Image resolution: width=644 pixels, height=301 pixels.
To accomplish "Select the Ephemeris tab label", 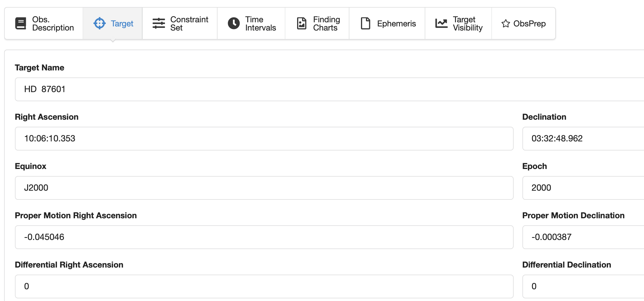I will click(x=396, y=23).
